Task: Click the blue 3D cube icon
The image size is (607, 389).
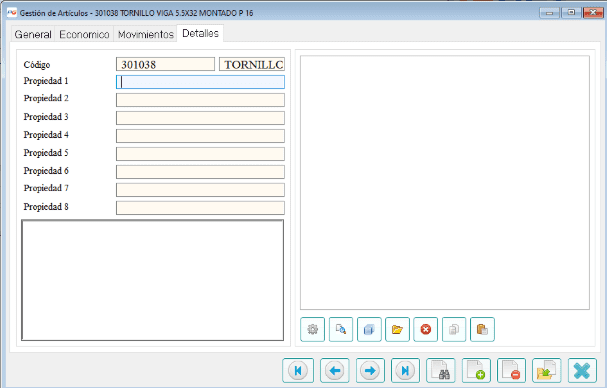Action: pos(369,329)
